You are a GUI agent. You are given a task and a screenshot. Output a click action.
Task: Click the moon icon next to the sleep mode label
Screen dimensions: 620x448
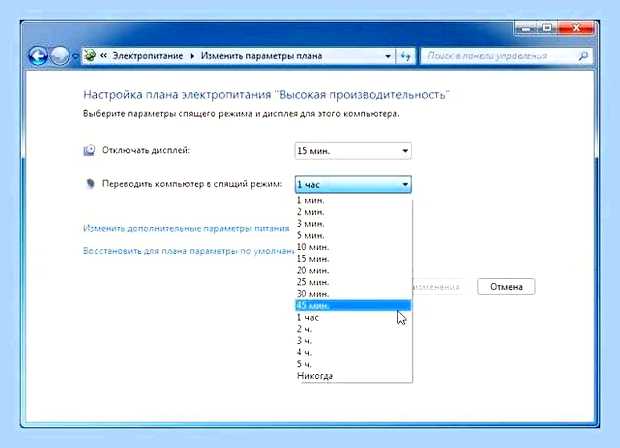coord(90,184)
